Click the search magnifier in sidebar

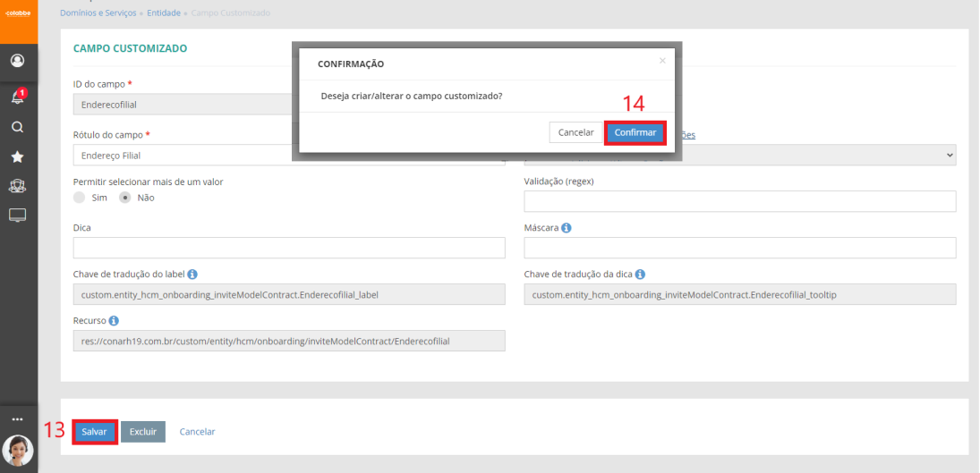[17, 127]
